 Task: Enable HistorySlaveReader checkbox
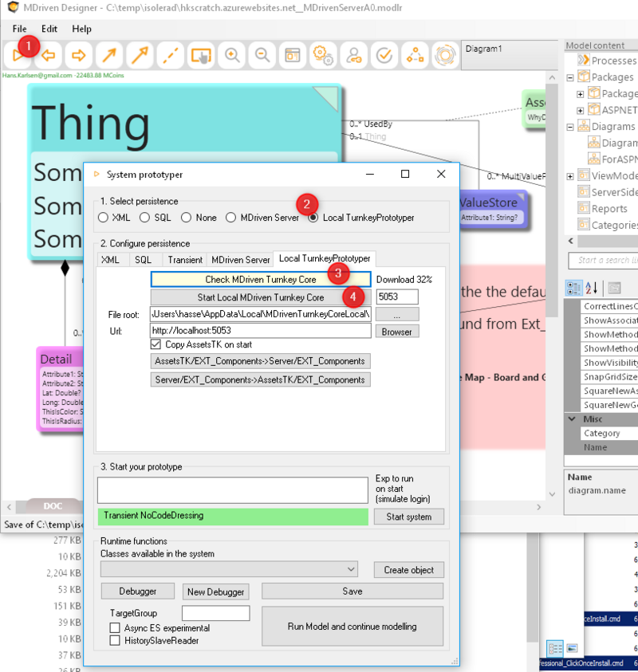pos(115,641)
